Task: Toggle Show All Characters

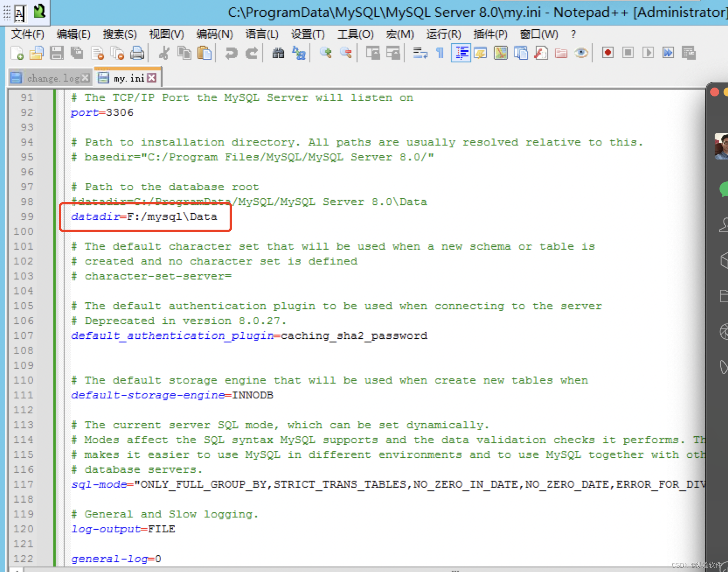Action: pyautogui.click(x=440, y=53)
